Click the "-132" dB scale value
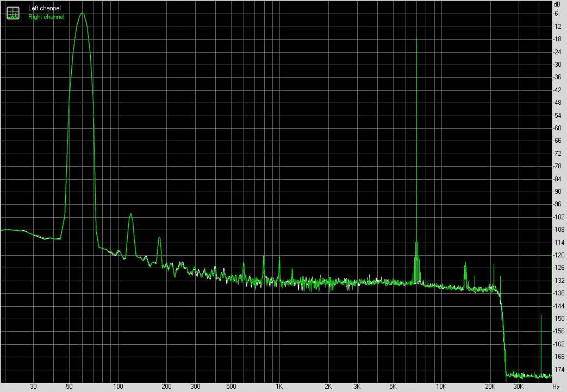 coord(559,280)
